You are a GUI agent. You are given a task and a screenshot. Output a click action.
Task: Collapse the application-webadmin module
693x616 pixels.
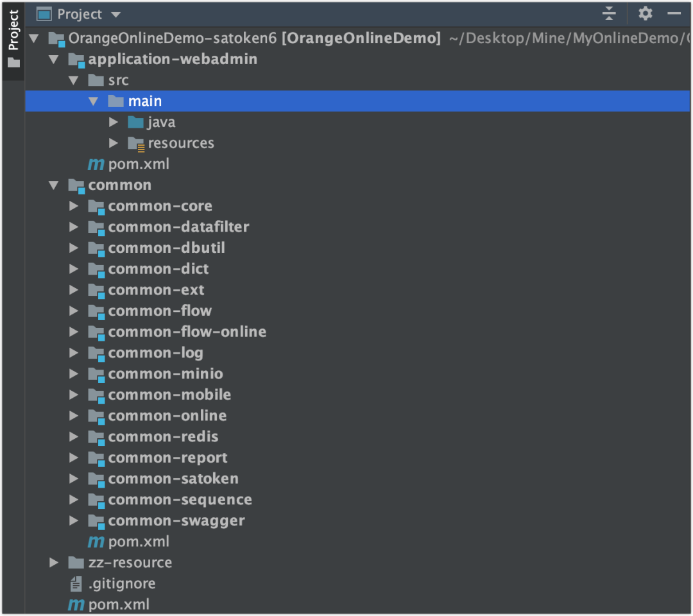point(53,59)
